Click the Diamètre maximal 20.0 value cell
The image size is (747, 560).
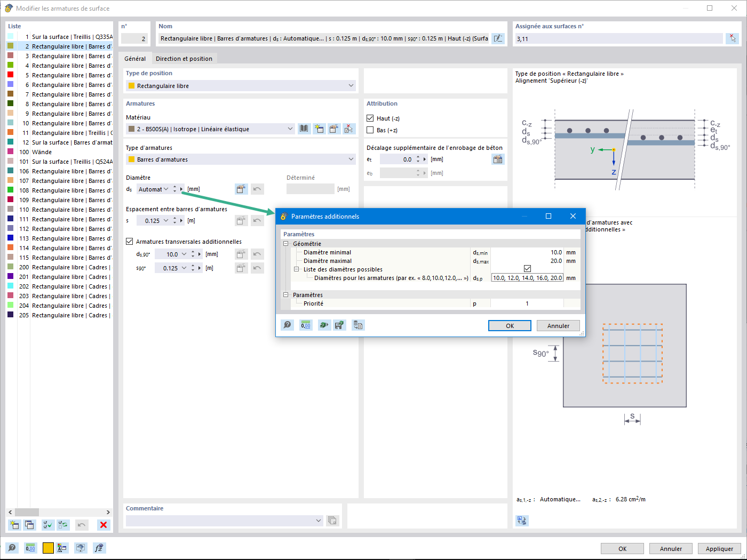[527, 261]
